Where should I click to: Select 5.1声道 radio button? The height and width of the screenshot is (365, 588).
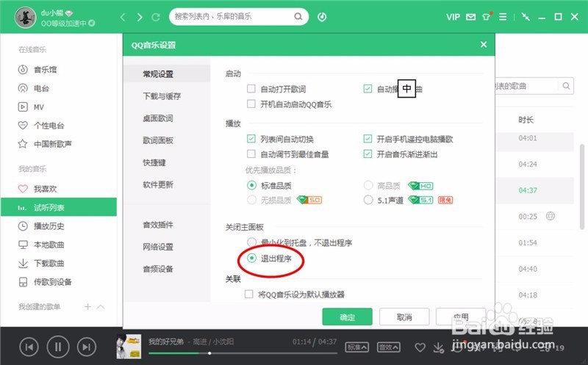[x=368, y=200]
